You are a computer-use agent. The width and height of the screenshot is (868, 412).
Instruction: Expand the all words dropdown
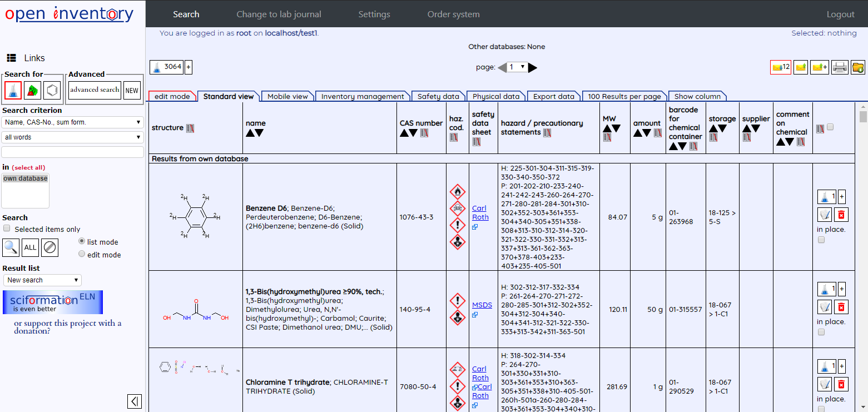[72, 137]
